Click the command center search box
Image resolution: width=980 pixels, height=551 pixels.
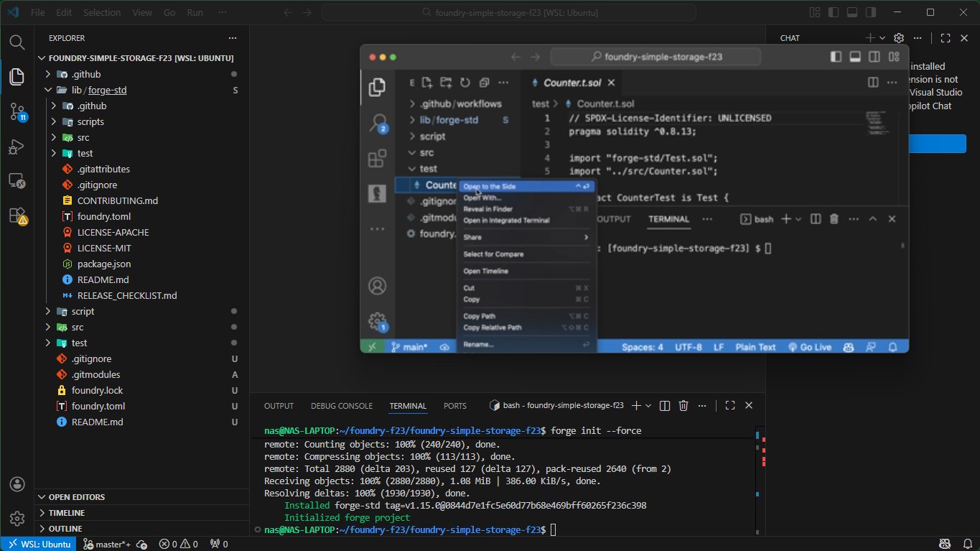tap(509, 13)
